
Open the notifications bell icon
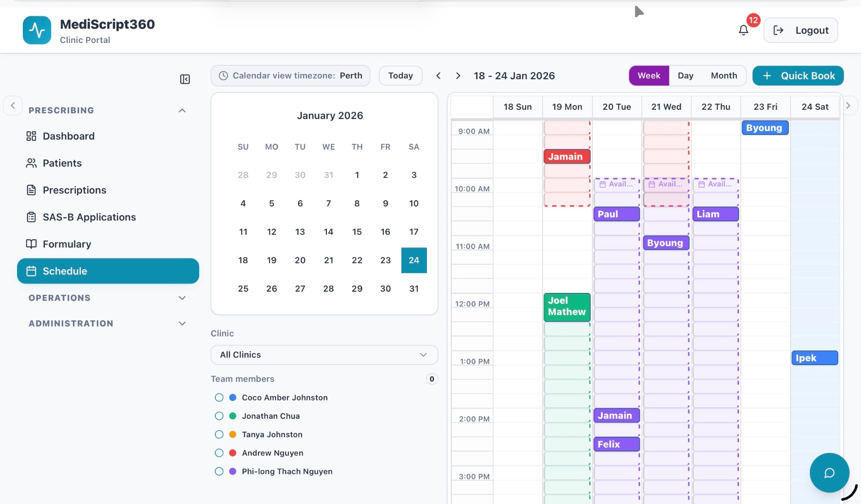(743, 30)
